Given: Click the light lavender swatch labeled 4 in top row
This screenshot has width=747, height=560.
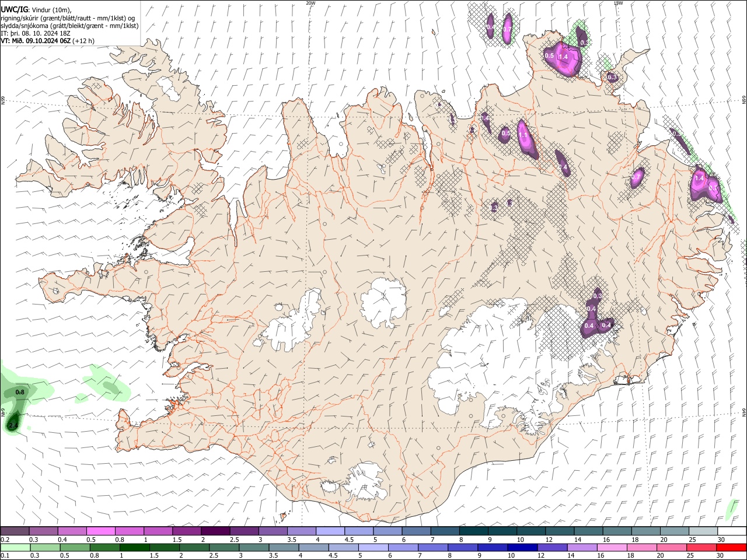Looking at the screenshot, I should coord(331,531).
